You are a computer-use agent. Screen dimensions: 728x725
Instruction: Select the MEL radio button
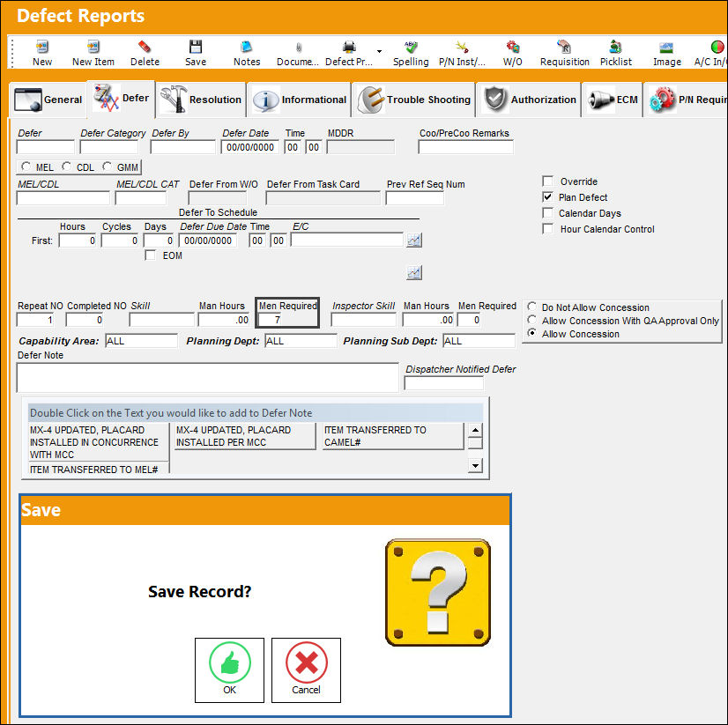[26, 166]
